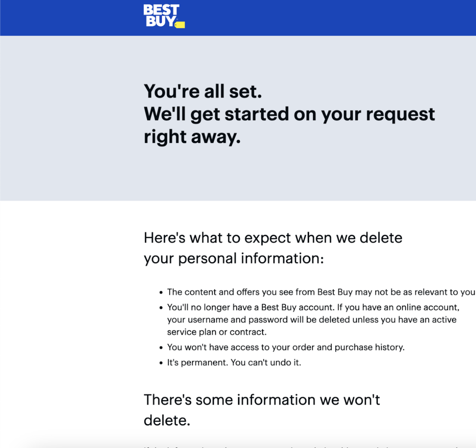Click "your personal information:" heading line

233,259
